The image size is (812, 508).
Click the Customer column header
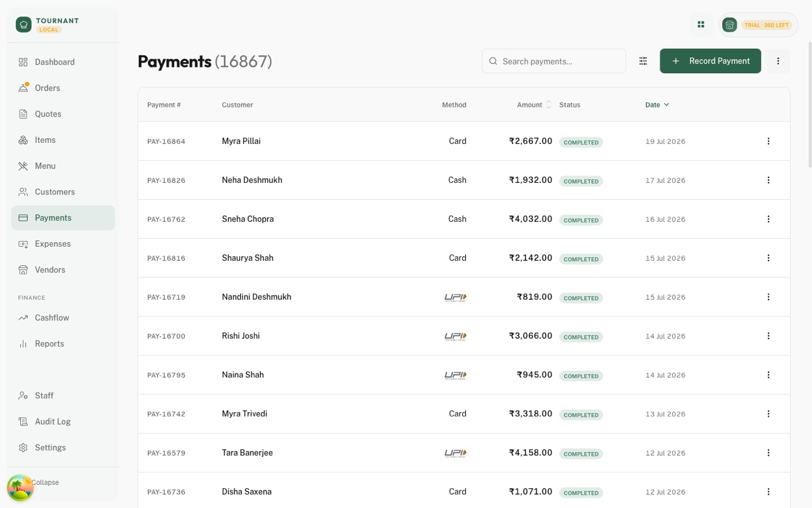pos(237,105)
